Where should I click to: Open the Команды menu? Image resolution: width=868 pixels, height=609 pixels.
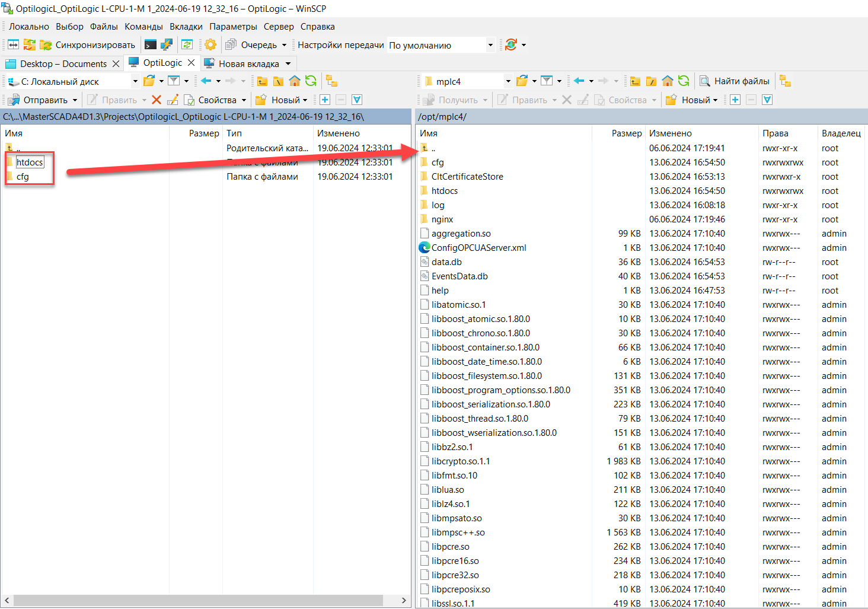click(x=143, y=26)
